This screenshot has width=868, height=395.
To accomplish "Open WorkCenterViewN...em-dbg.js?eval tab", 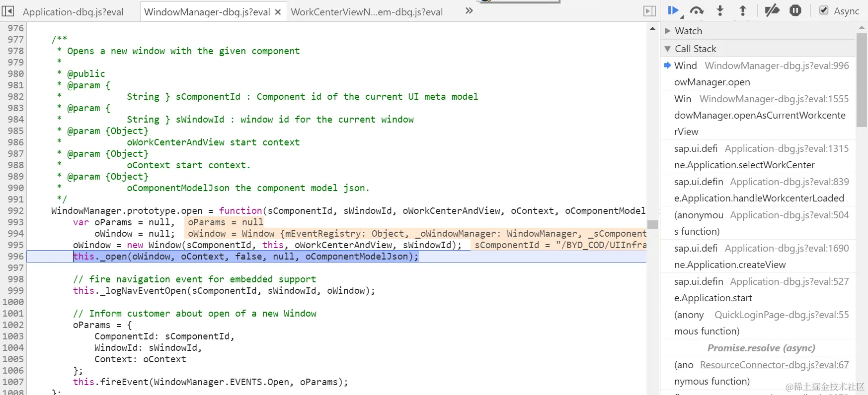I will pos(367,12).
